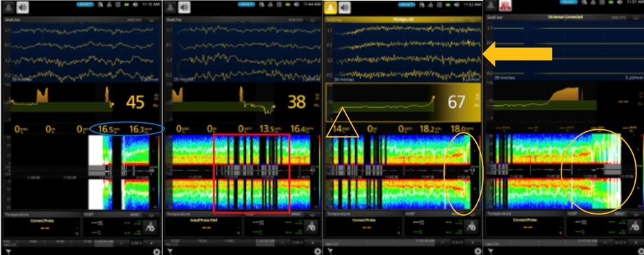Select the blue ADULT profile pill at 11:52 AM
The width and height of the screenshot is (644, 255).
[x=407, y=4]
